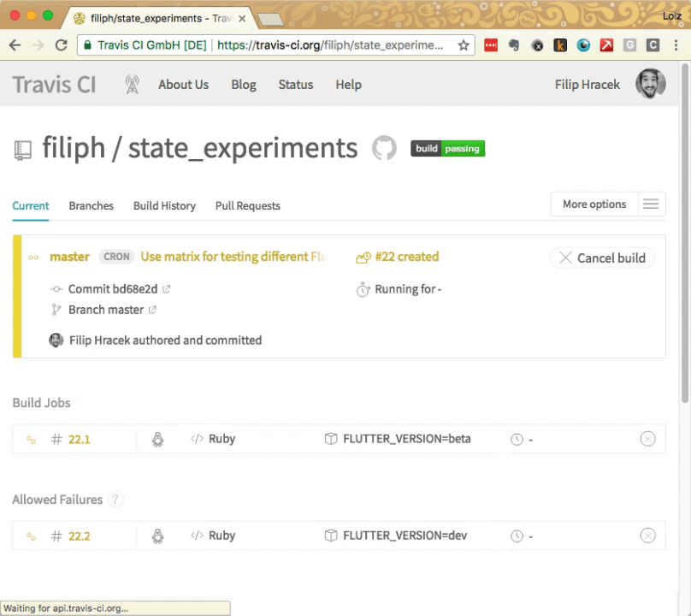Open the Use matrix for testing commit message
Screen dimensions: 691x616
pyautogui.click(x=233, y=257)
